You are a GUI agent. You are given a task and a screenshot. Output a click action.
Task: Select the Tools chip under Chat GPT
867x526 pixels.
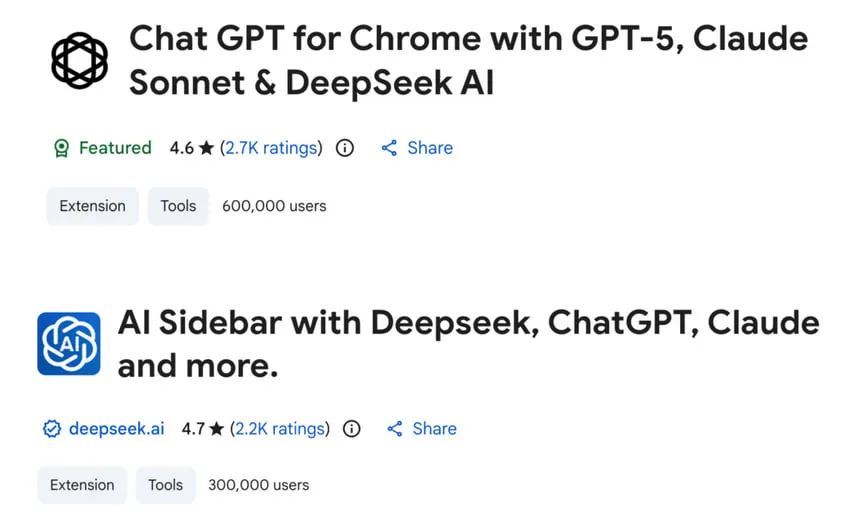(x=178, y=206)
